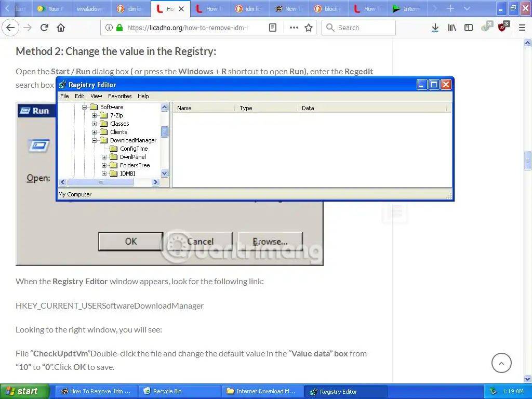This screenshot has width=532, height=399.
Task: Select DownloadManager key in tree
Action: coord(133,140)
